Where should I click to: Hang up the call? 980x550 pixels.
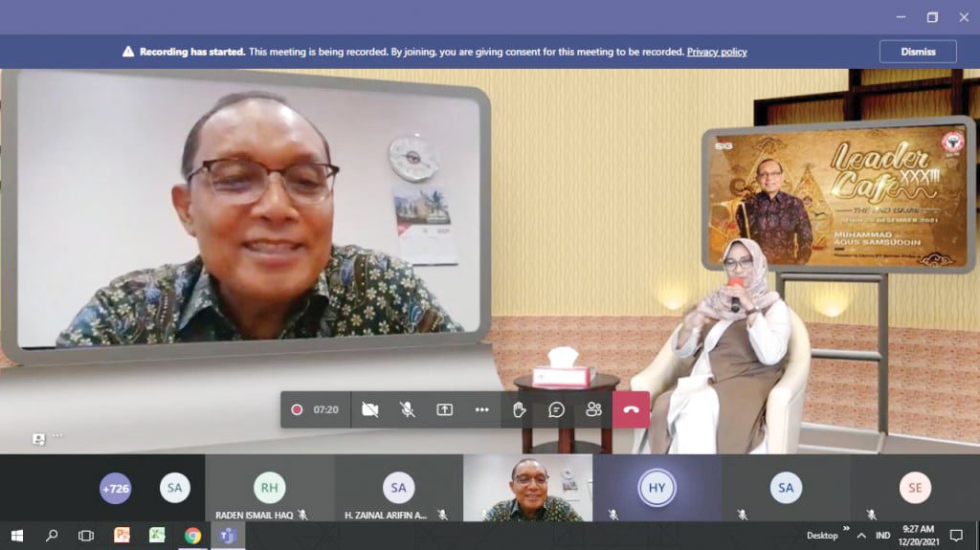point(631,409)
